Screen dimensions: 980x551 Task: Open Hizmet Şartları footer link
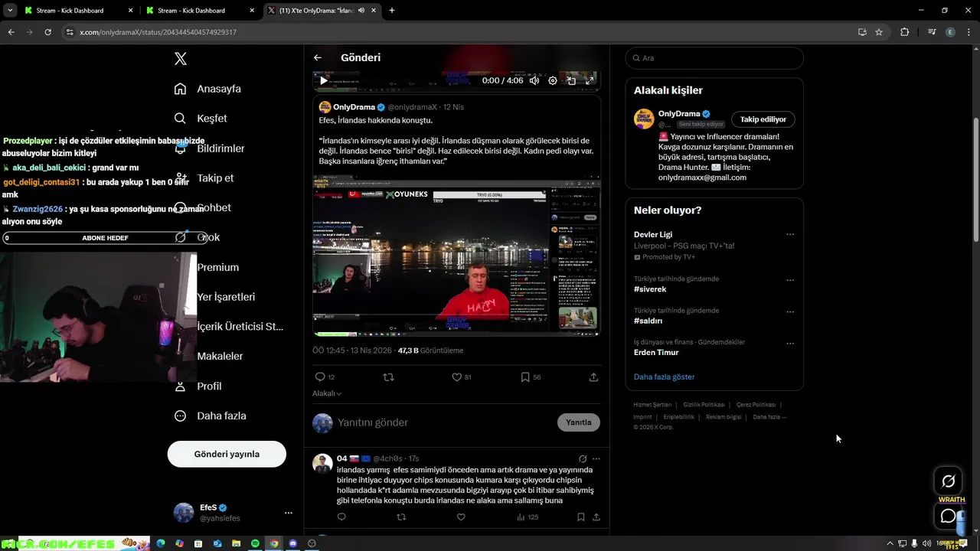click(x=652, y=405)
